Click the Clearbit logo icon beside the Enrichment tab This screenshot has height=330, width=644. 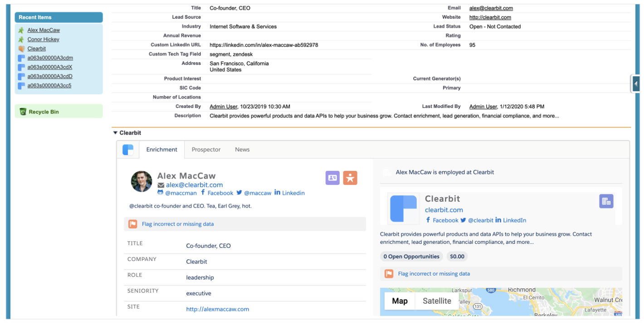(x=128, y=150)
